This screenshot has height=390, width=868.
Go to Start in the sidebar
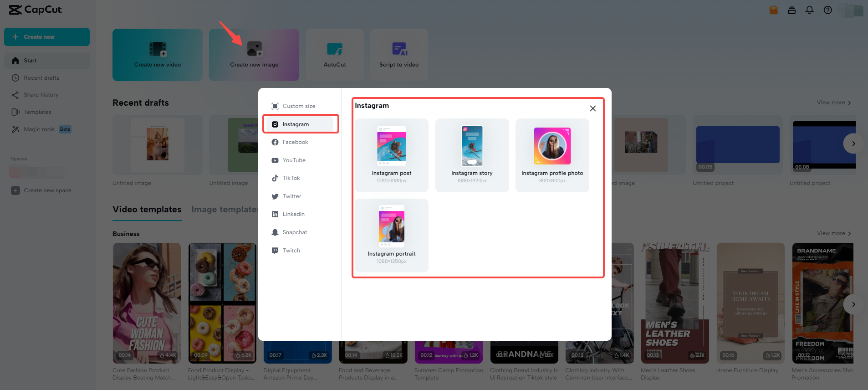click(x=47, y=61)
